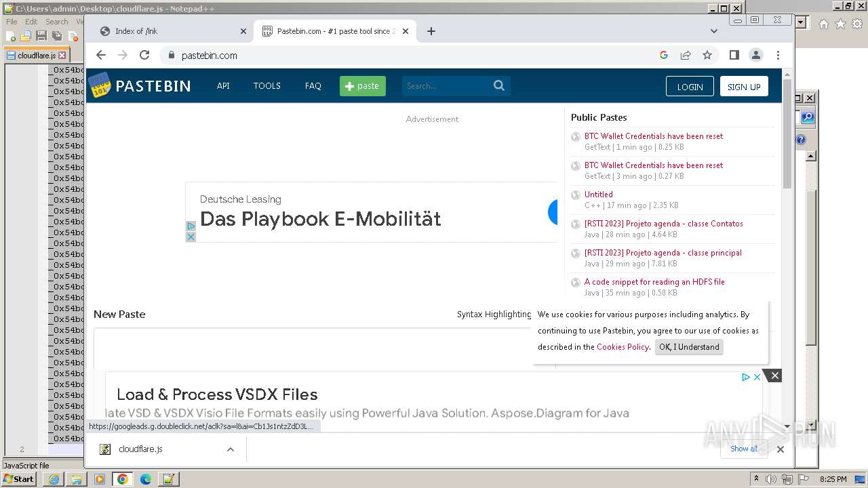
Task: Click the Google icon in address bar
Action: (664, 55)
